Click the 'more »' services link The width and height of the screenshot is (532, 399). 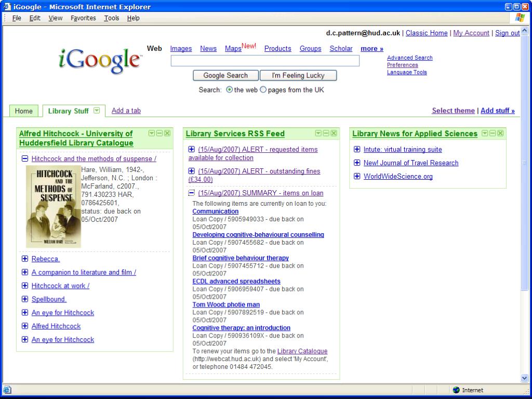[372, 48]
